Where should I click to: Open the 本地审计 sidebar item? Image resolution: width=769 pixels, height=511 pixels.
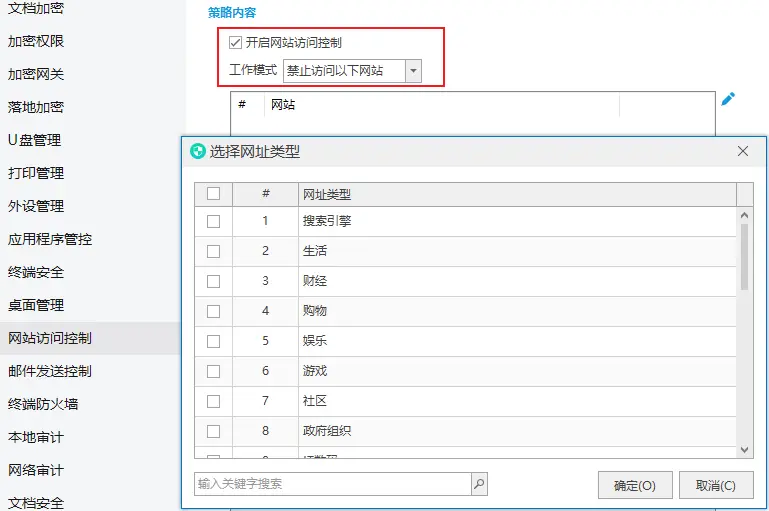[x=36, y=437]
